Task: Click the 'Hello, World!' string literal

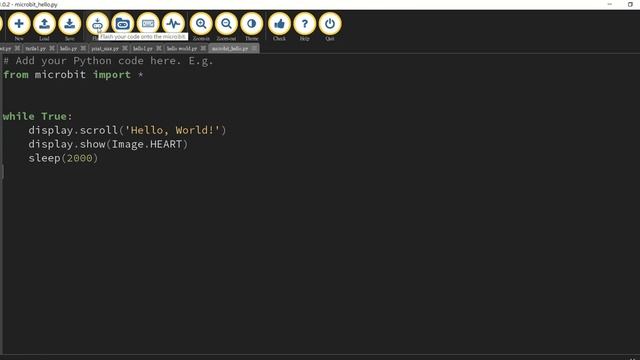Action: point(172,131)
